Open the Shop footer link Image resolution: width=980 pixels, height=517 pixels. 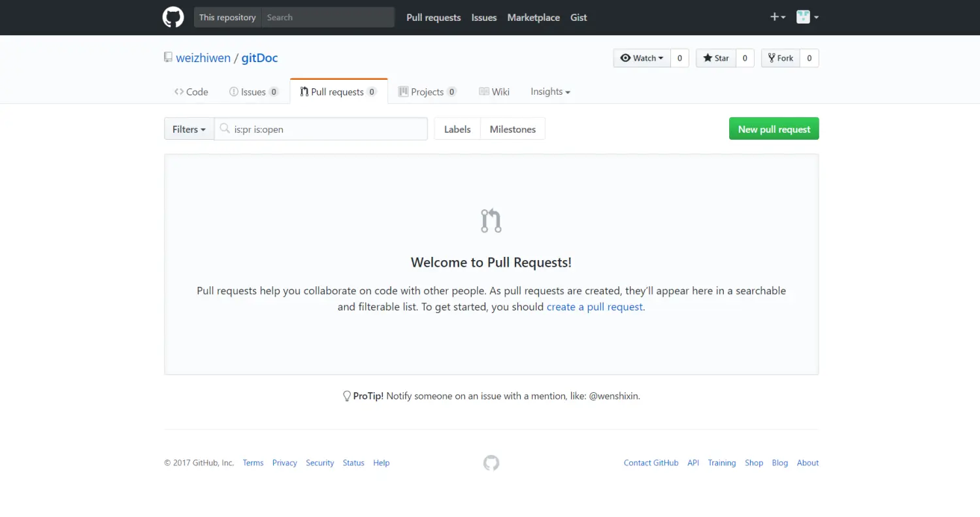pyautogui.click(x=754, y=463)
